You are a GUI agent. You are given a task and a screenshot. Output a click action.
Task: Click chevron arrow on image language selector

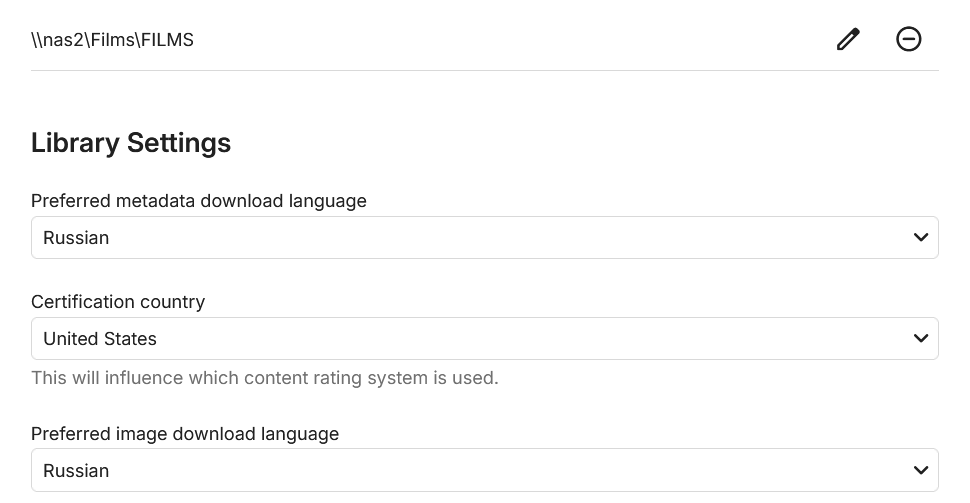(x=921, y=470)
